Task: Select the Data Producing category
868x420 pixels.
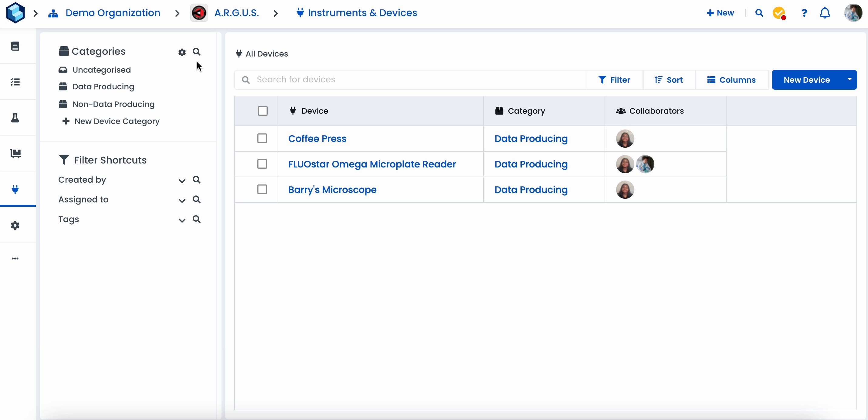Action: (103, 87)
